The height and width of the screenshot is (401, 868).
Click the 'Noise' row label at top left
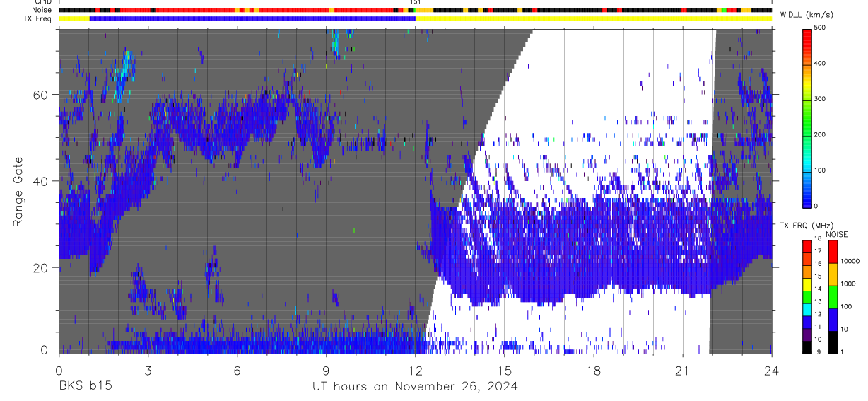[42, 10]
